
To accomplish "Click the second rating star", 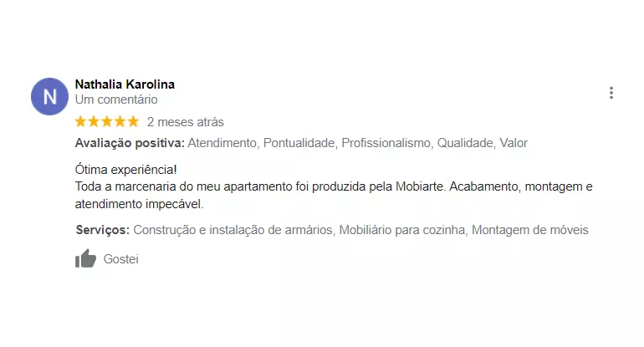I will coord(94,121).
